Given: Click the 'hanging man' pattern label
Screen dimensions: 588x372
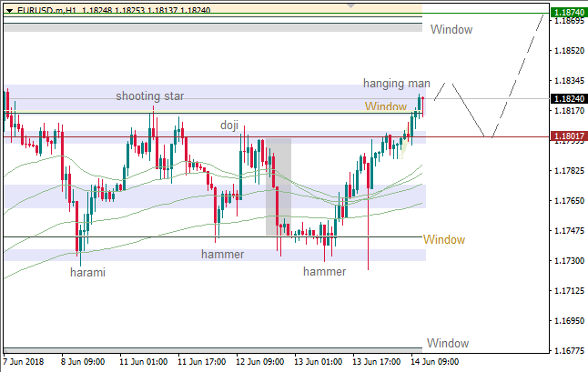Looking at the screenshot, I should pyautogui.click(x=396, y=83).
